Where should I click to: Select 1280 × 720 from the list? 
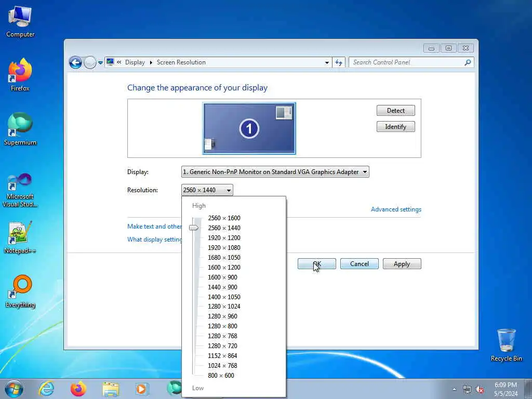[222, 345]
